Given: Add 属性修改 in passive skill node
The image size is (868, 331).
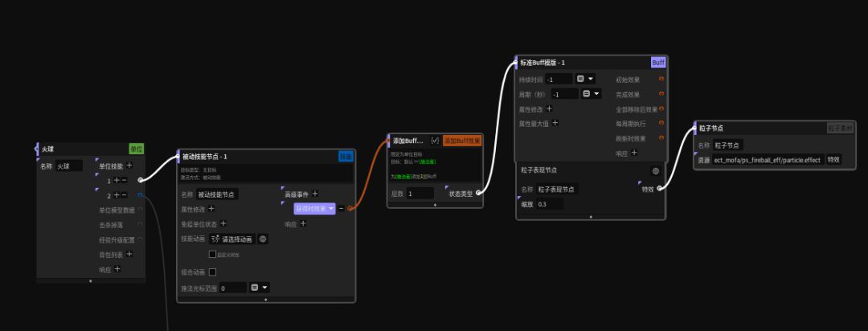Looking at the screenshot, I should click(211, 209).
